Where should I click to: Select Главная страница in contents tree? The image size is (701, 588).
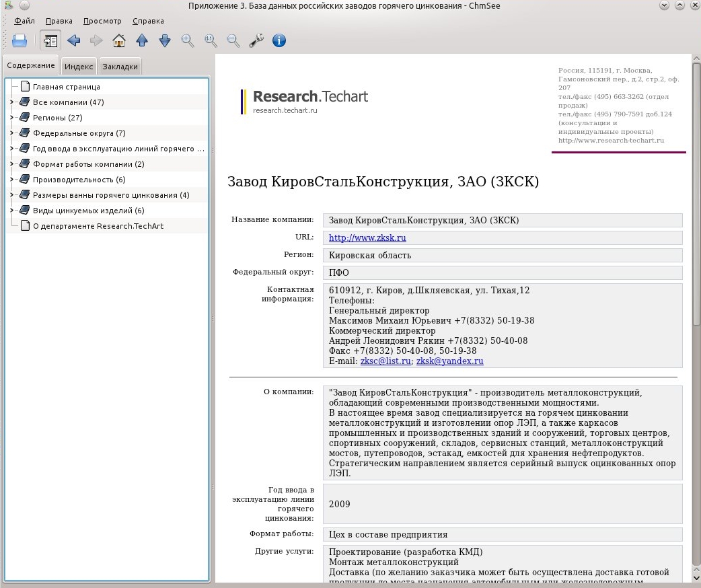click(66, 87)
